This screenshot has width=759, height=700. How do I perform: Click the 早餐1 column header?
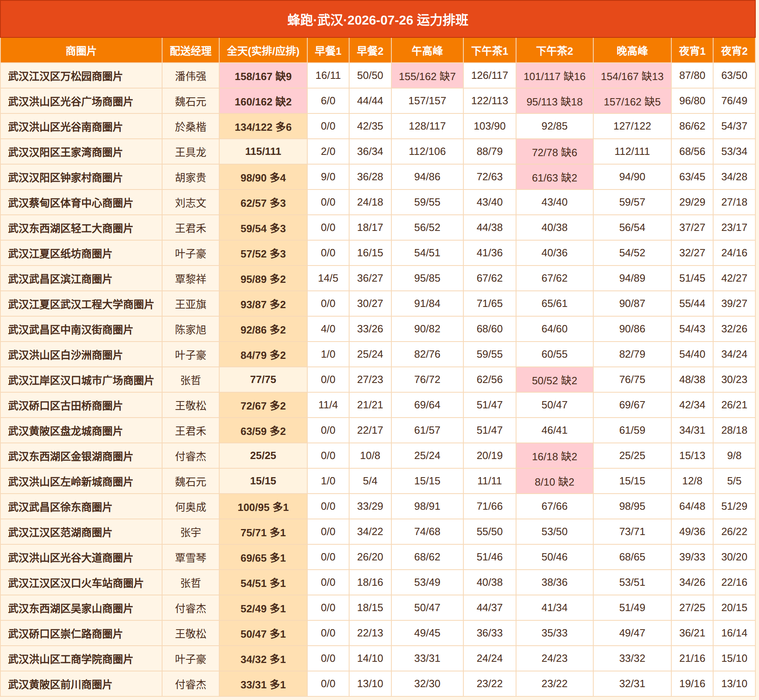click(328, 51)
